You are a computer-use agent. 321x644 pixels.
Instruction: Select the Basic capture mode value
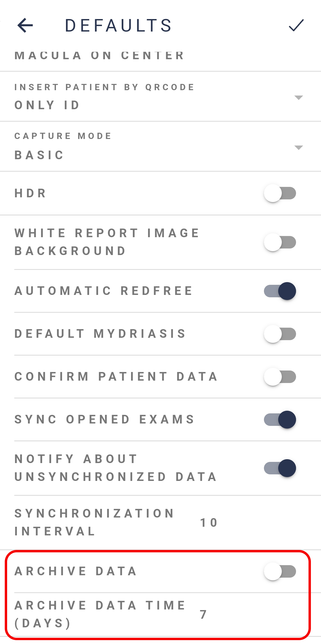pos(39,155)
